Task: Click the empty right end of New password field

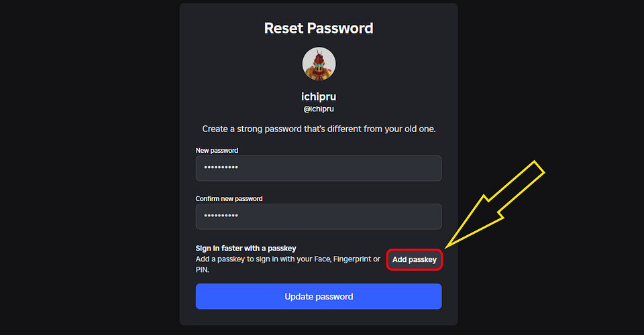Action: click(411, 168)
